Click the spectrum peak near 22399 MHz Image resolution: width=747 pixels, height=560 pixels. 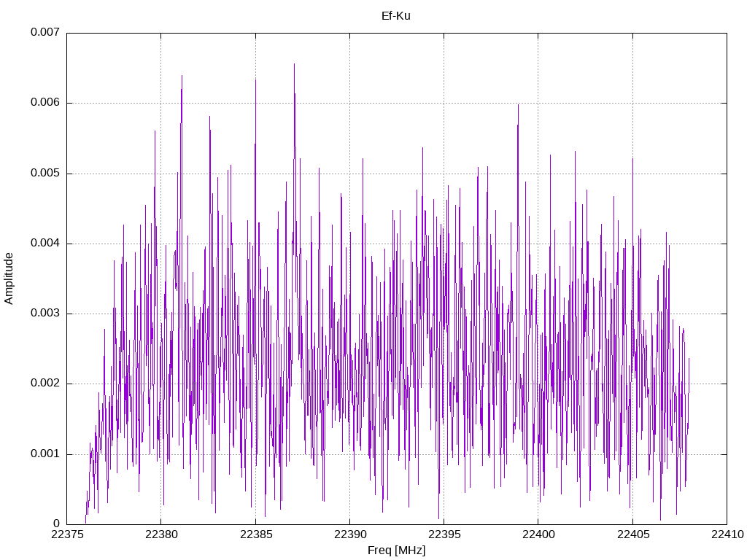(x=519, y=106)
